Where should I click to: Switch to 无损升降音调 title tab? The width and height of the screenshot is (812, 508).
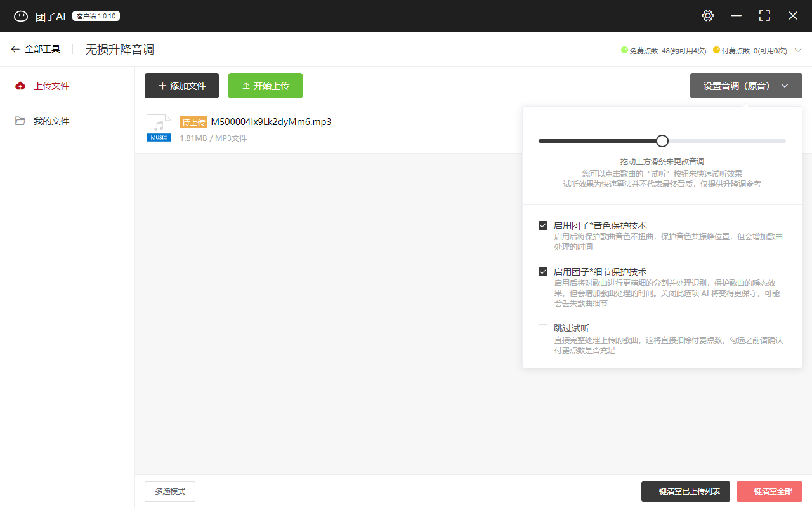pos(119,48)
